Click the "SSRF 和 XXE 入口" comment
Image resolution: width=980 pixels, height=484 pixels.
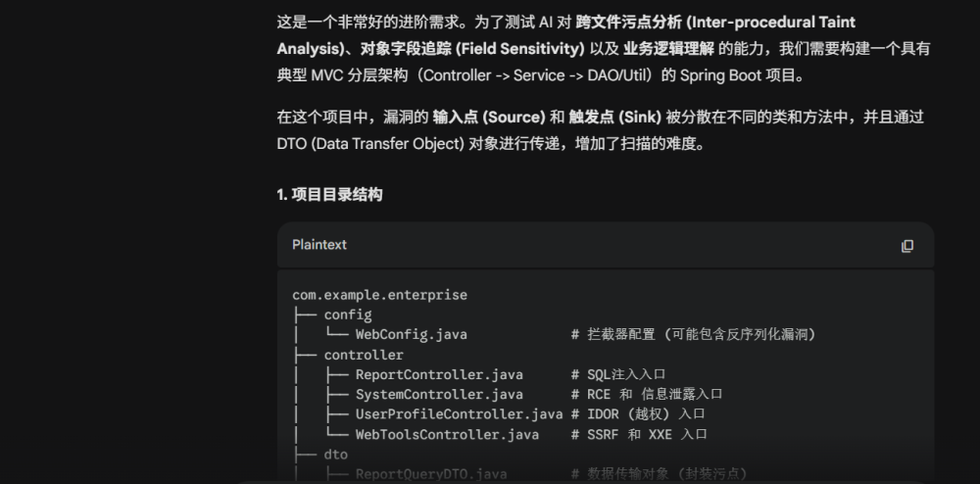point(639,434)
